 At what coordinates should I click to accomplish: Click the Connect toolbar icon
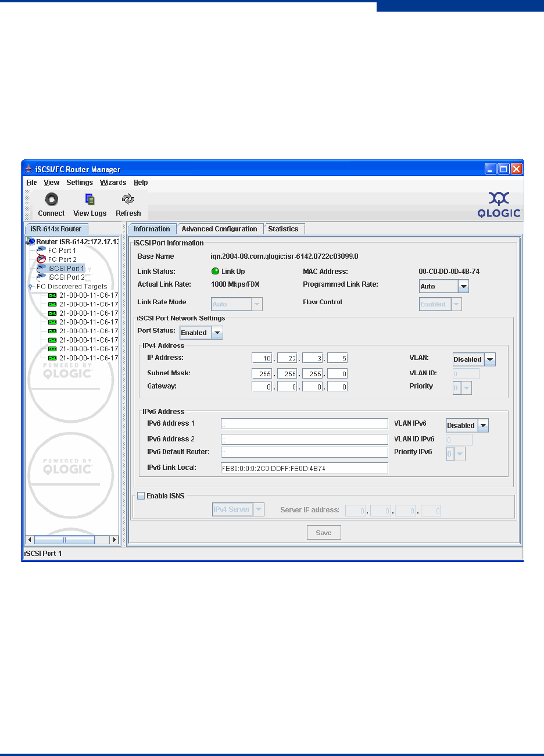(51, 199)
